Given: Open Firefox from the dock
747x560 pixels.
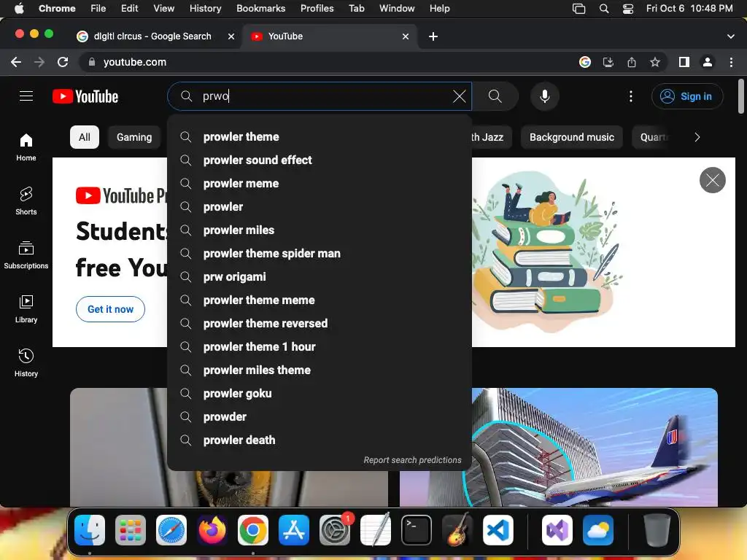Looking at the screenshot, I should 212,530.
